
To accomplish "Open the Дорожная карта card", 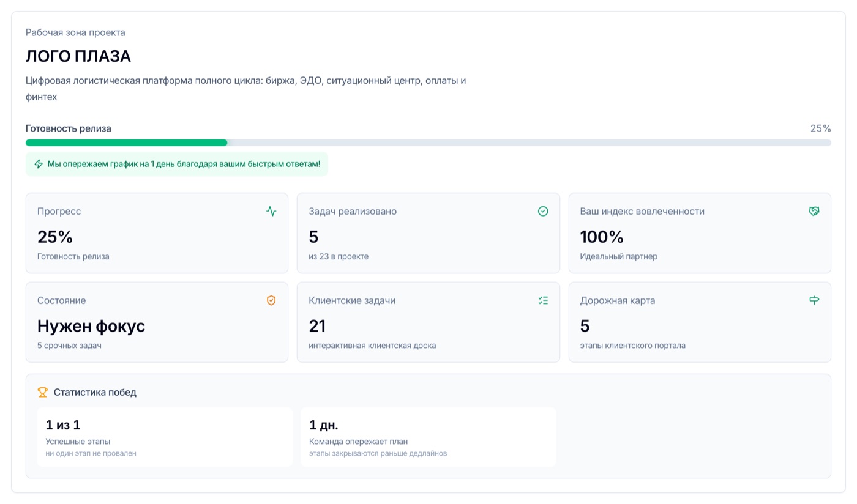I will (x=700, y=322).
